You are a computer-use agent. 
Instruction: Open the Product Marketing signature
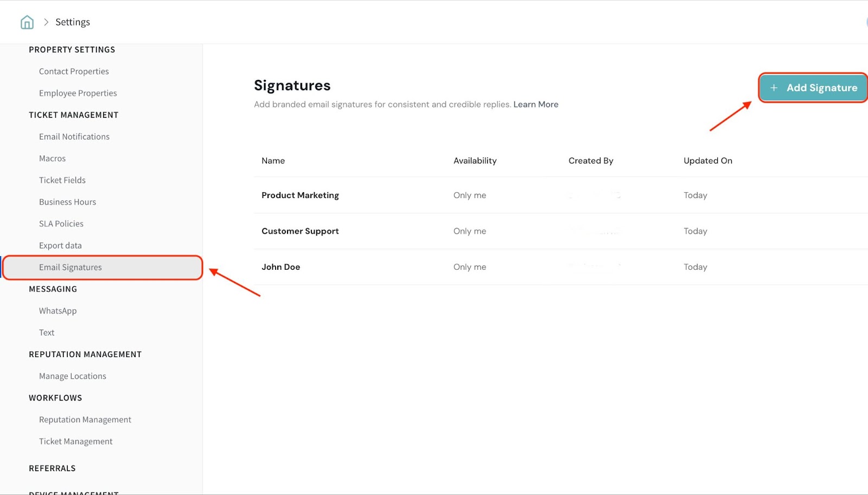(300, 195)
